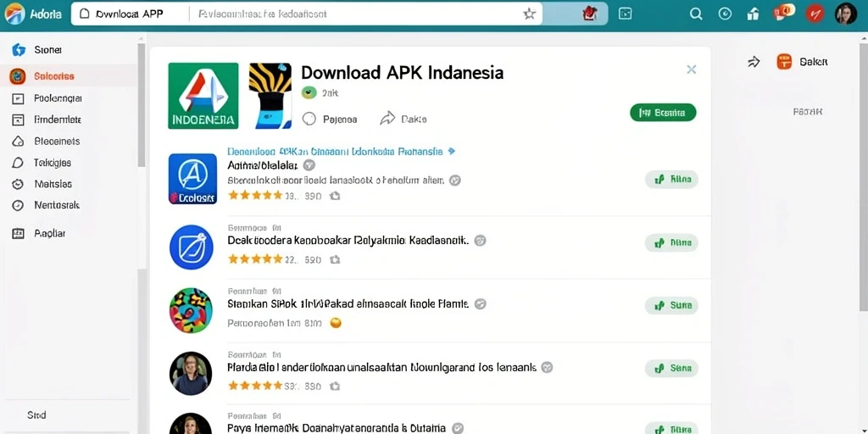Viewport: 868px width, 434px height.
Task: Click the Deak toodera Kanoboakar app title
Action: [348, 241]
